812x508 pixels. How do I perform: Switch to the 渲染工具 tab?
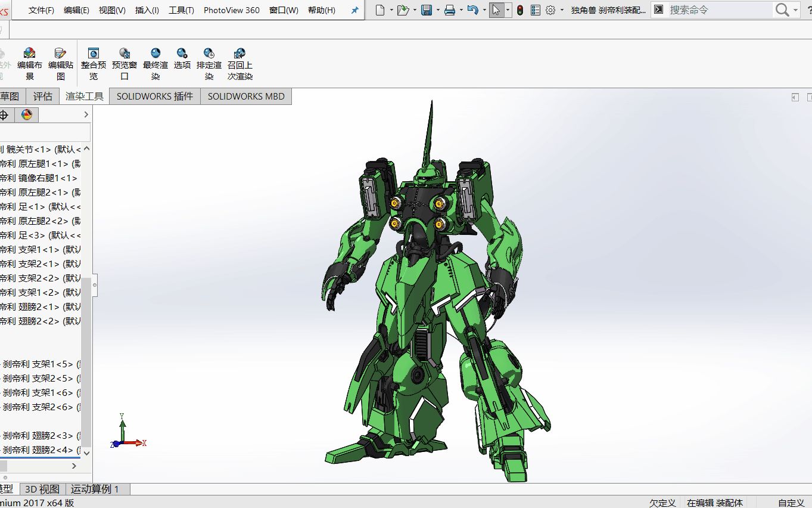click(x=85, y=97)
